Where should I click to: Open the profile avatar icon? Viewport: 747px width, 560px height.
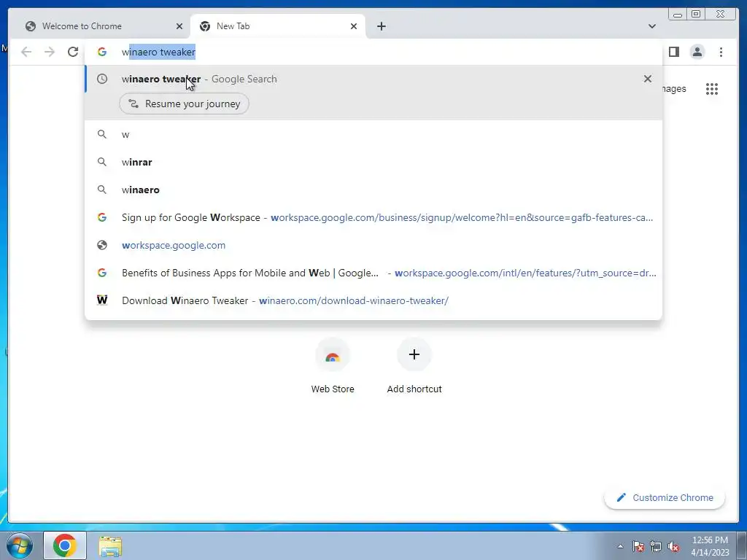point(697,52)
